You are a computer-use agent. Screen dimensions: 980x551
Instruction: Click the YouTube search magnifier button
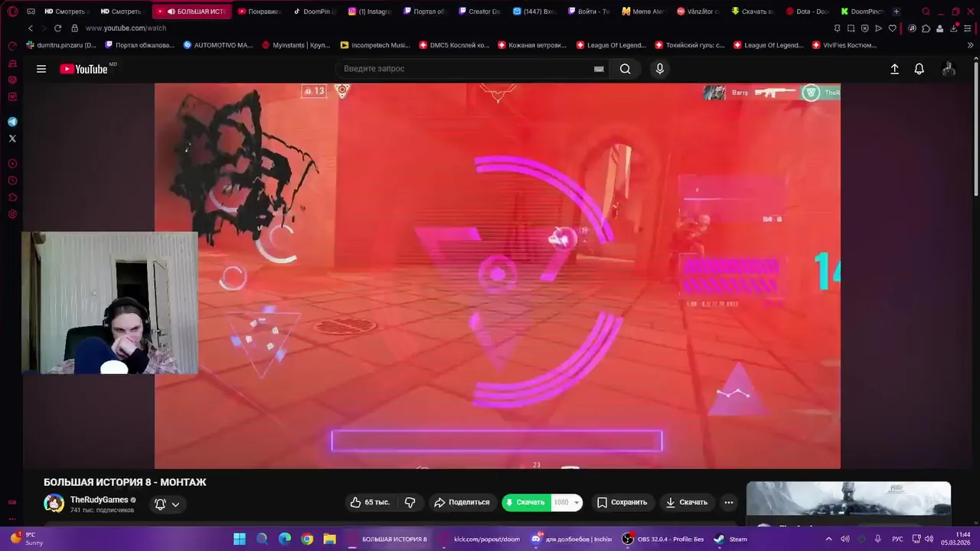pyautogui.click(x=626, y=69)
